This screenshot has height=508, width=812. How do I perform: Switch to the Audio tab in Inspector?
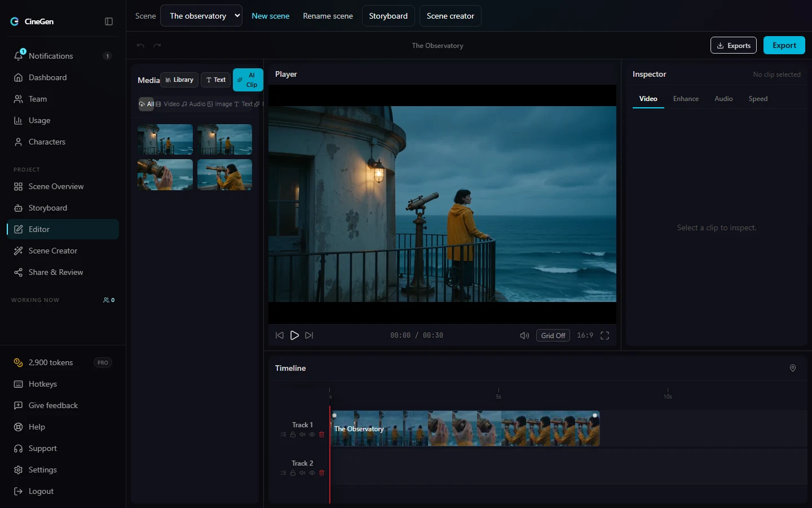723,99
